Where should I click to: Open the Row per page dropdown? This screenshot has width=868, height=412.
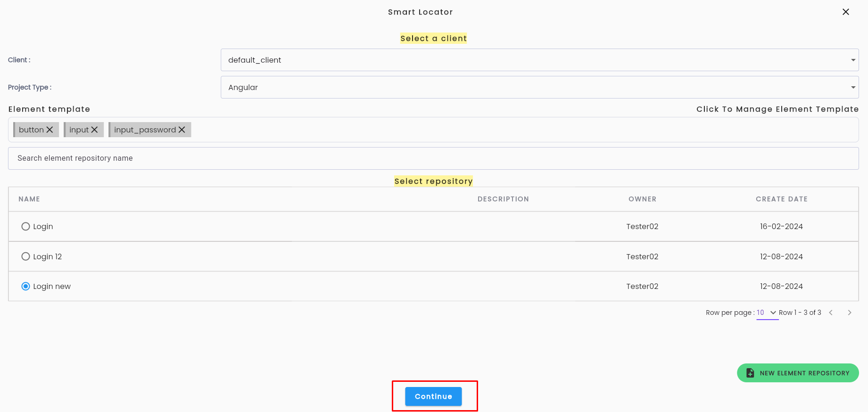[767, 313]
